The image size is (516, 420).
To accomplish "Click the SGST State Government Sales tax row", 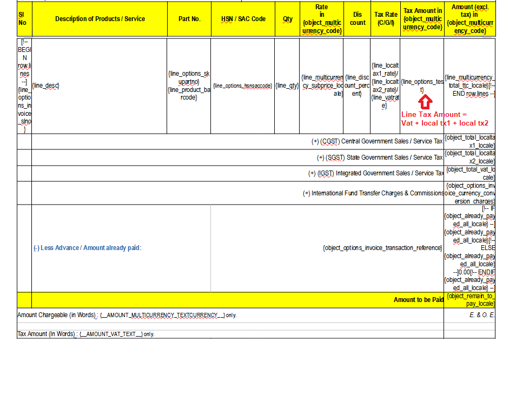I will (379, 157).
